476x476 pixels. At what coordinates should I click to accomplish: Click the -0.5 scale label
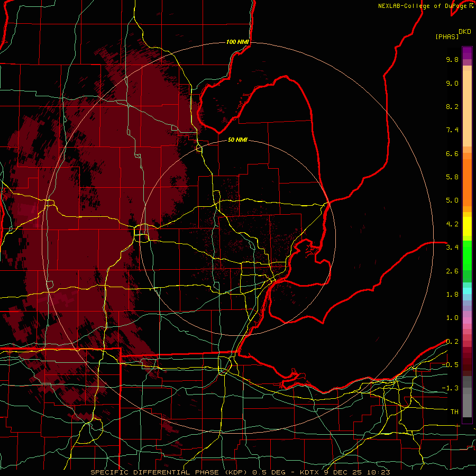(450, 365)
